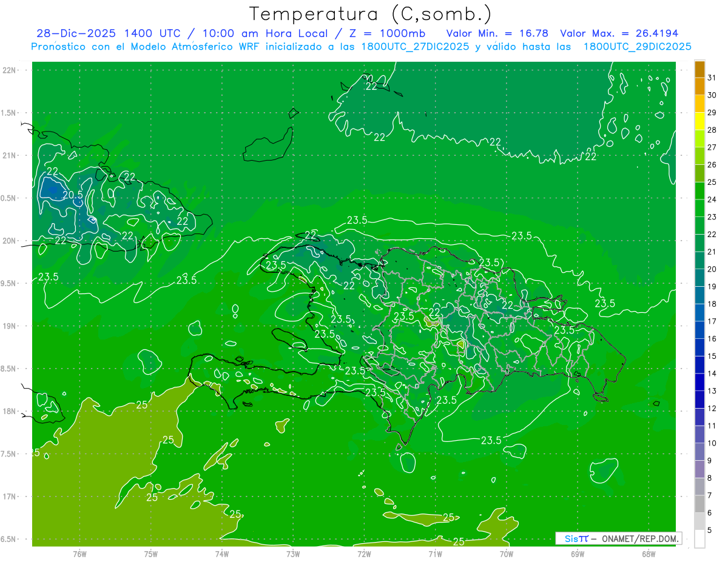Click the '17N' latitude axis label
This screenshot has height=562, width=728.
point(9,497)
